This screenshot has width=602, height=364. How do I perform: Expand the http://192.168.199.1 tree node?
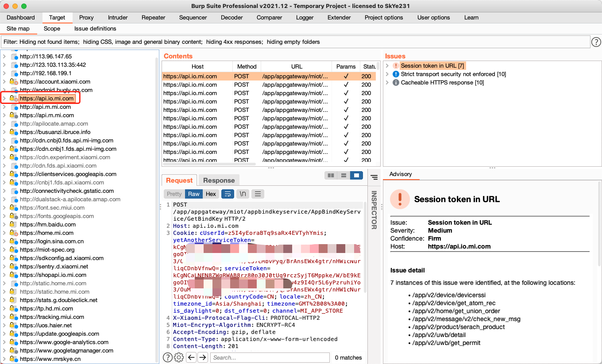[4, 73]
